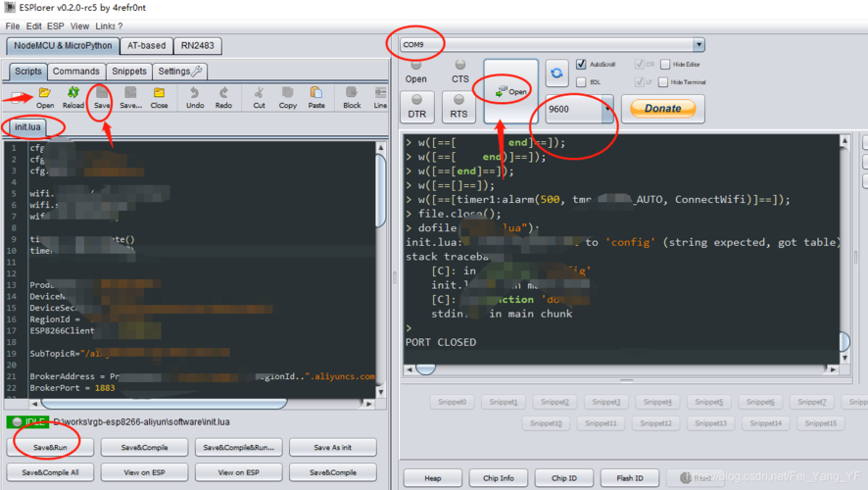This screenshot has height=490, width=868.
Task: Click the Snippet15 button
Action: (x=820, y=423)
